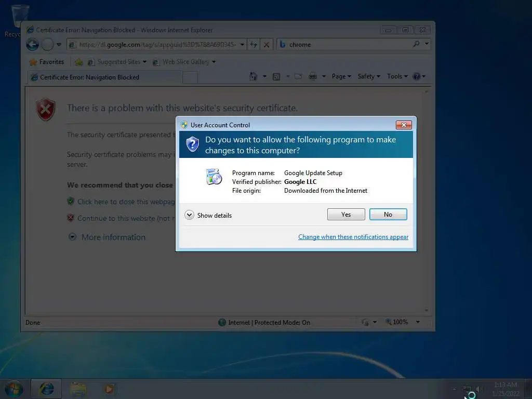
Task: Select the Certificate Error: Navigation Blocked tab
Action: [104, 77]
